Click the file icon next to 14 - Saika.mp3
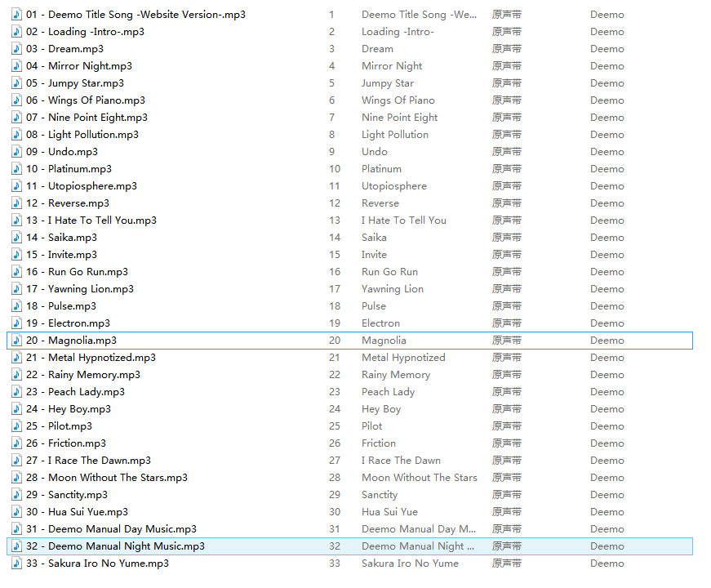This screenshot has height=588, width=711. (x=16, y=238)
